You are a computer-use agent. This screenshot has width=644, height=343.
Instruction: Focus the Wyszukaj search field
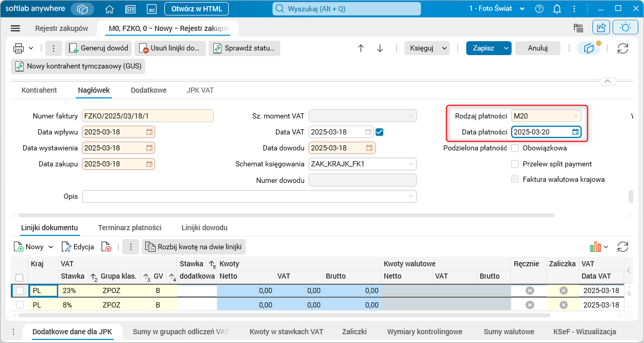click(347, 9)
